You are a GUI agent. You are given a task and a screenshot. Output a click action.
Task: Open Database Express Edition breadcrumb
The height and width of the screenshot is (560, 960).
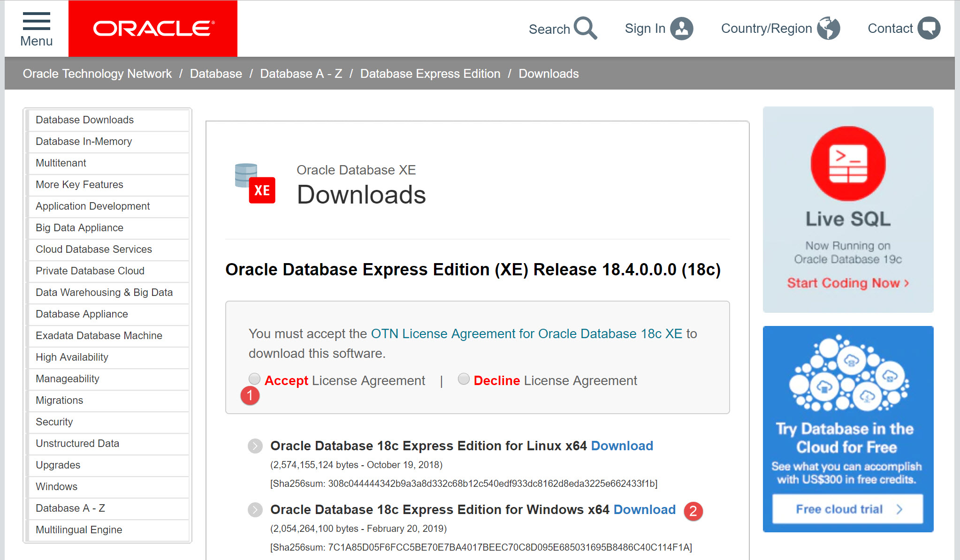(430, 74)
